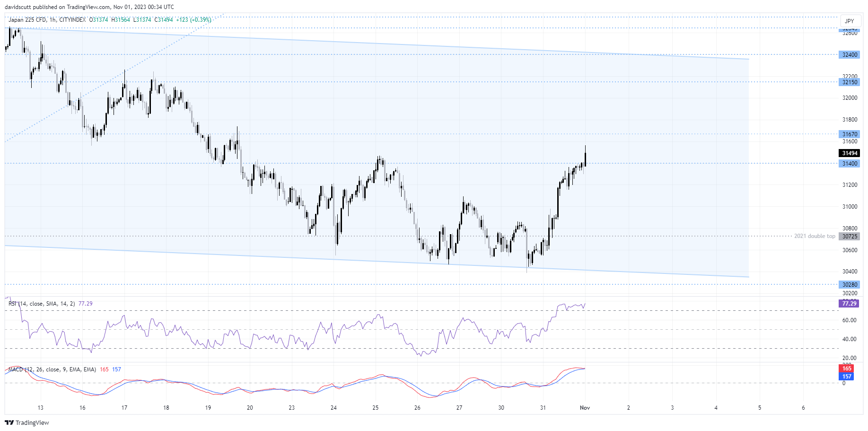Click the Japan 225 CFD symbol title

(x=47, y=20)
